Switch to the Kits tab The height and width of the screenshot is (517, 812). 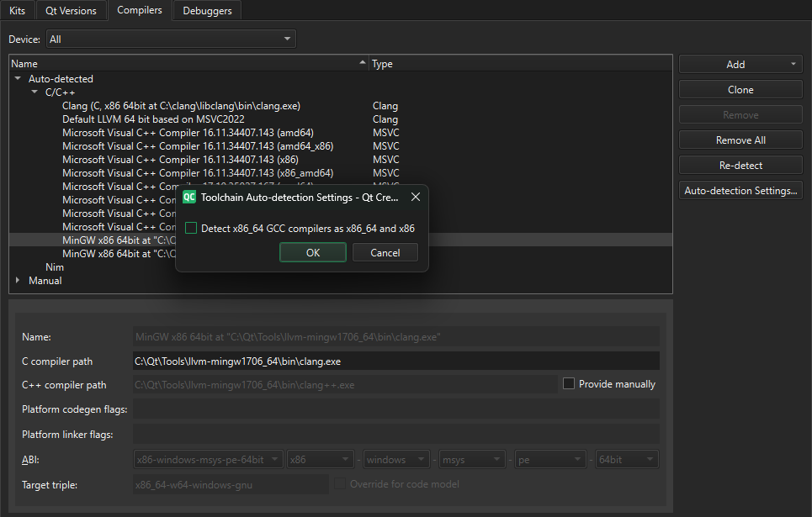[18, 10]
